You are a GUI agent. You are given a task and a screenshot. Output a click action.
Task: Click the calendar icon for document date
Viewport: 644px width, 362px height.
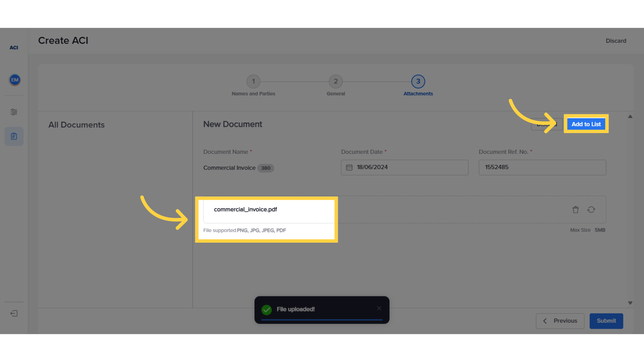tap(350, 167)
